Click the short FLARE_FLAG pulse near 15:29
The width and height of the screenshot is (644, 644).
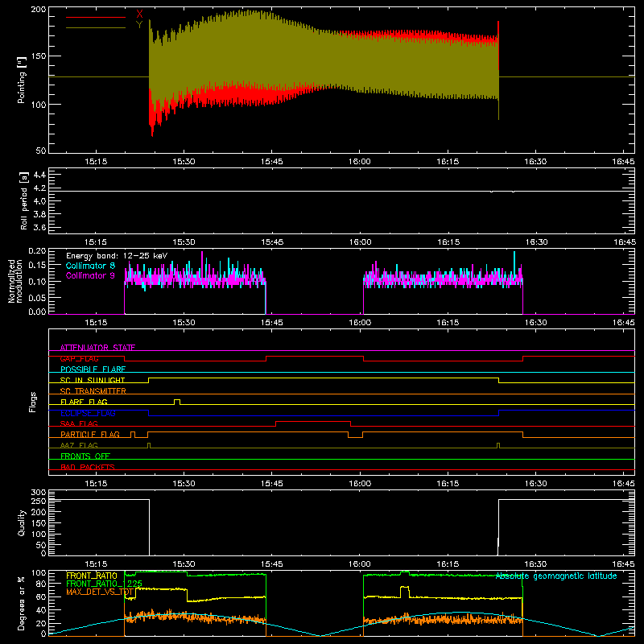click(177, 402)
